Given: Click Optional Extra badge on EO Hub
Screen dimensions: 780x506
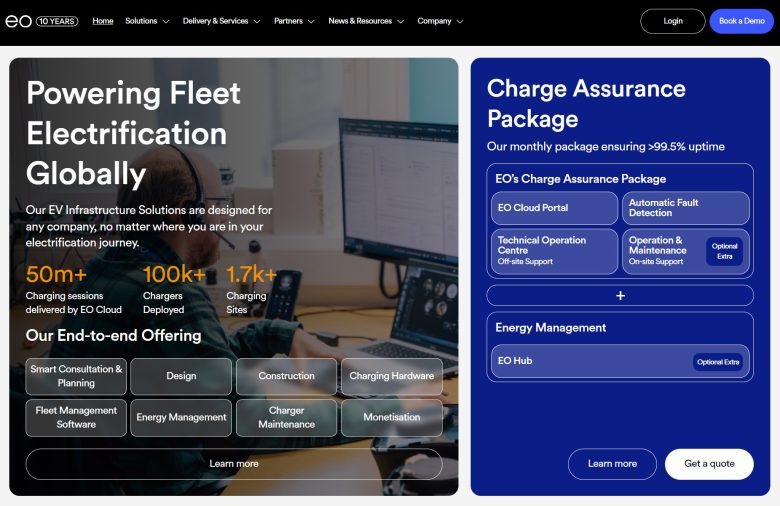Looking at the screenshot, I should (x=718, y=362).
